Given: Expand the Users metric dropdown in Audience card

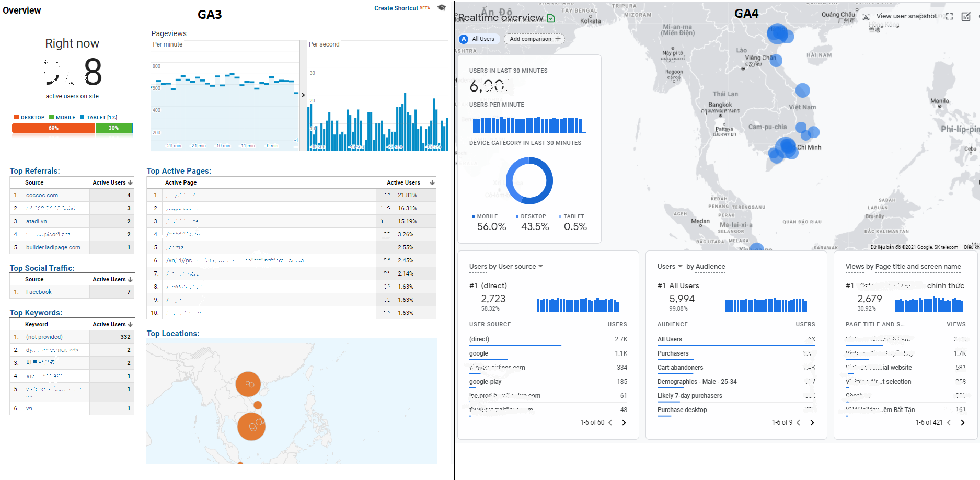Looking at the screenshot, I should click(x=670, y=267).
